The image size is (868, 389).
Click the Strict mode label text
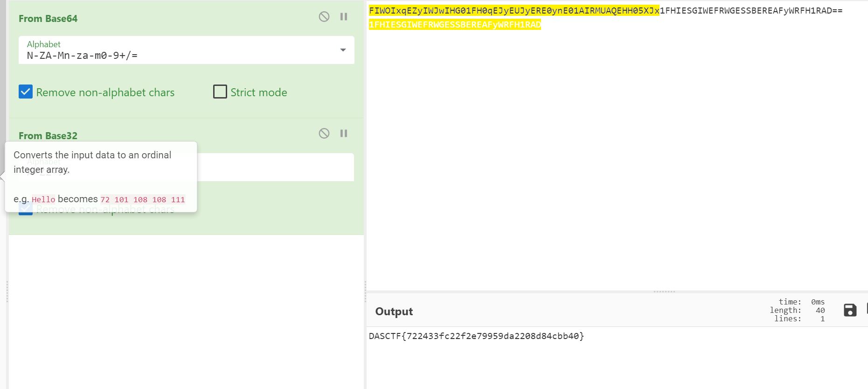[259, 92]
